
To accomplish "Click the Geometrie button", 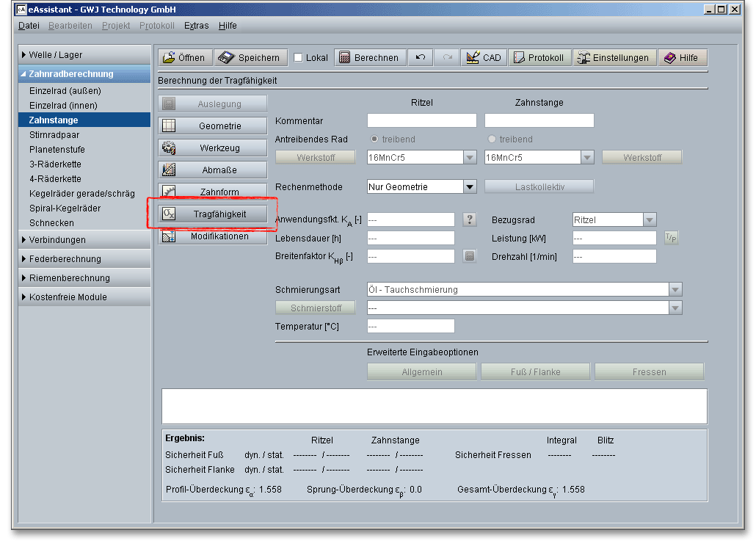I will pos(213,126).
